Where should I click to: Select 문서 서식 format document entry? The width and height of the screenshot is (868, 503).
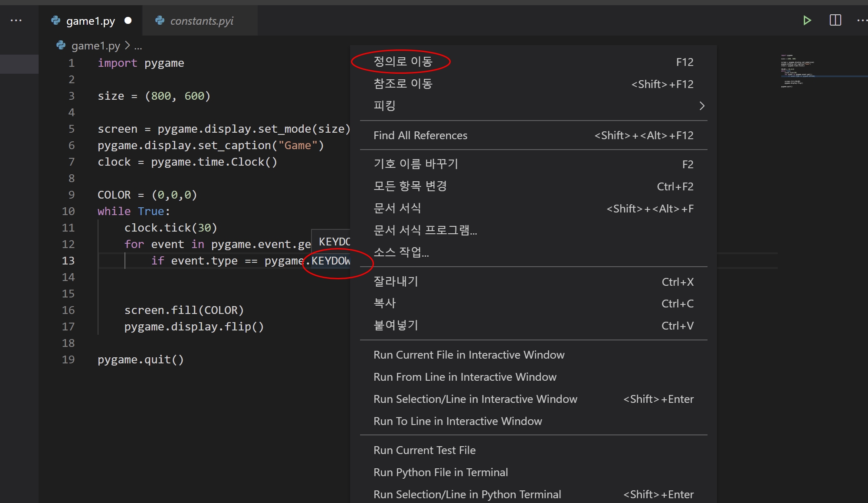(397, 208)
